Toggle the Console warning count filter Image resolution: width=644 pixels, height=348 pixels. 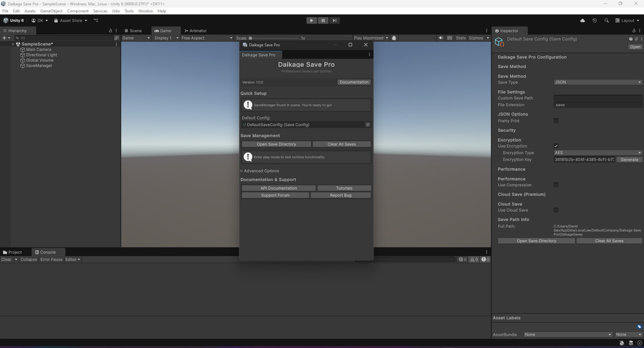(474, 259)
